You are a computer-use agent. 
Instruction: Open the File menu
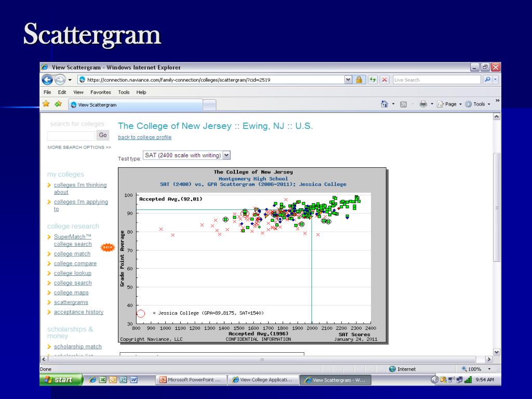(47, 92)
